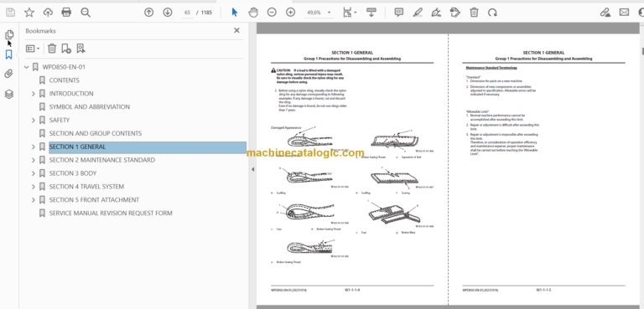Open Find text magnifier tool
This screenshot has height=309, width=644.
[86, 13]
